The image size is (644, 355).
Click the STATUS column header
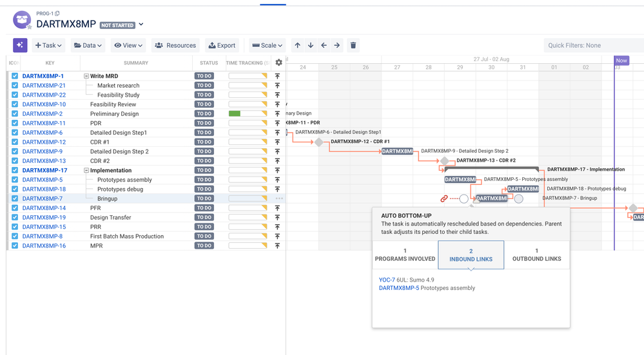tap(209, 62)
